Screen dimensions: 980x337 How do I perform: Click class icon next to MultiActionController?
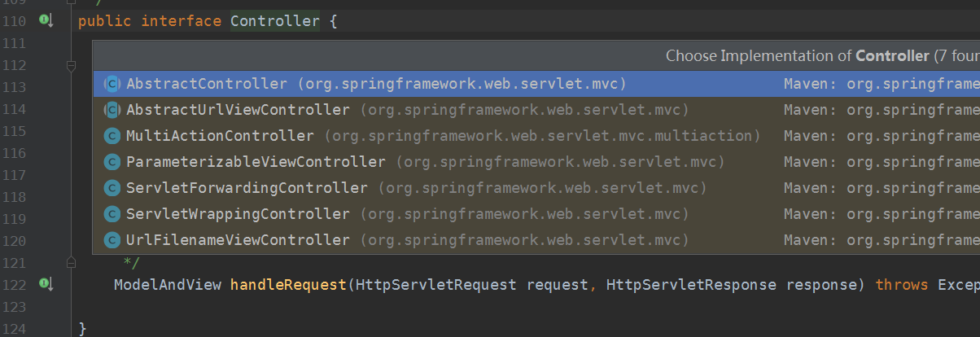112,136
